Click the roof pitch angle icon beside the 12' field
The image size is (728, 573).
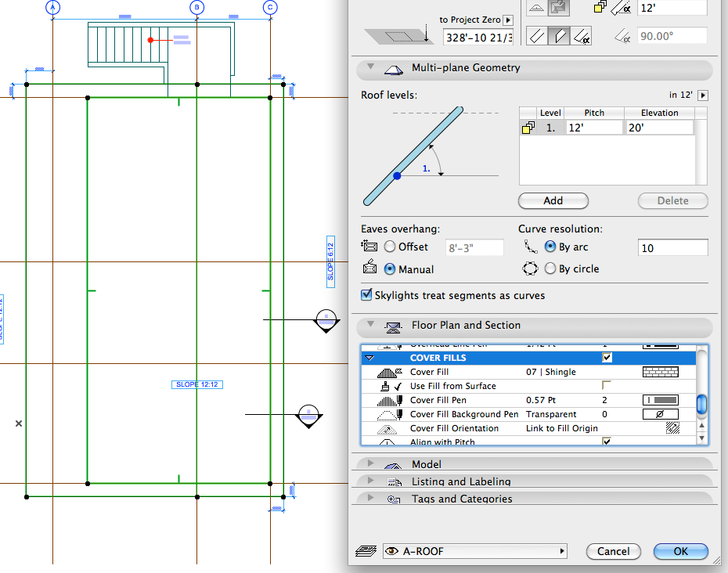pos(621,7)
